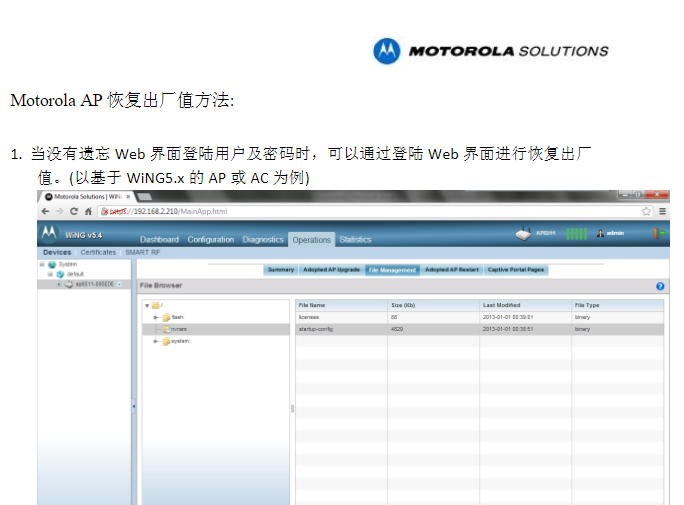Open the Chrome hamburger menu
This screenshot has width=684, height=505.
click(x=662, y=212)
